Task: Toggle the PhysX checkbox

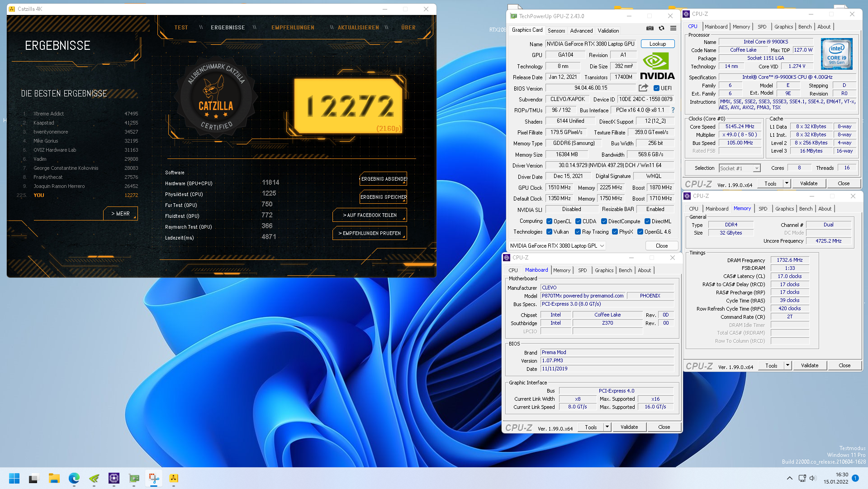Action: pyautogui.click(x=615, y=232)
